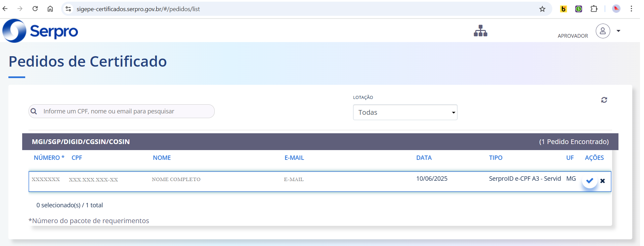The height and width of the screenshot is (246, 644).
Task: Open the browser three-dot menu
Action: pyautogui.click(x=631, y=9)
